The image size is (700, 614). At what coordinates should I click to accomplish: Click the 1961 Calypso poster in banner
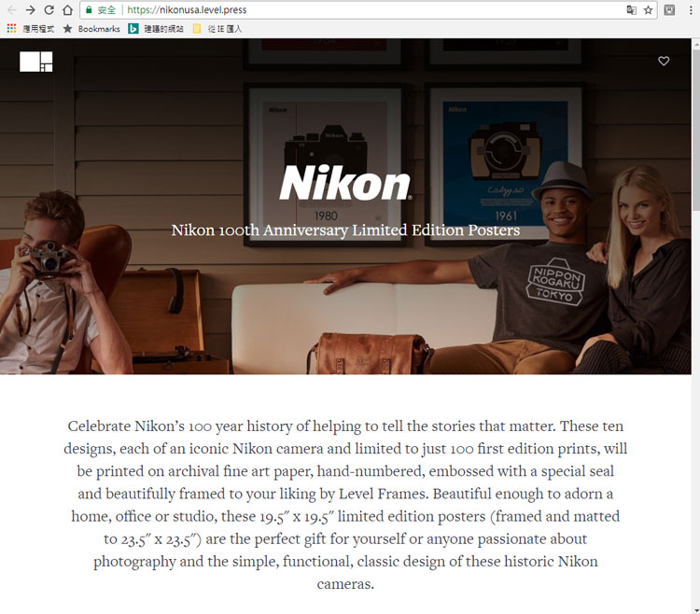[x=505, y=163]
